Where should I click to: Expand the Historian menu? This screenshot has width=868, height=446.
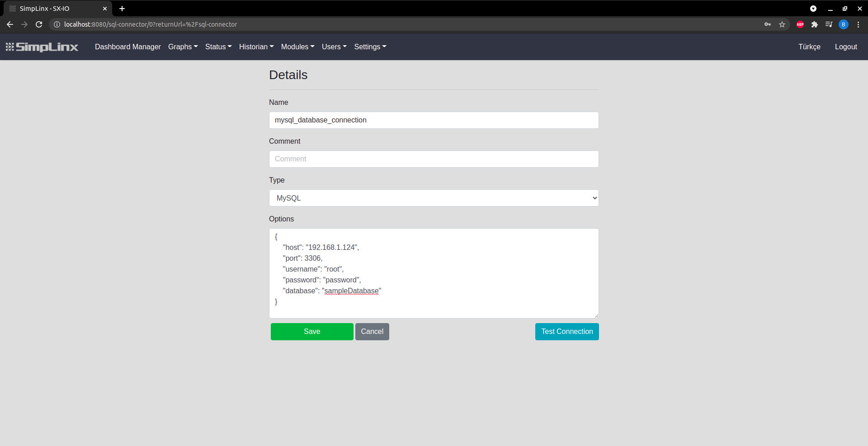click(x=256, y=47)
